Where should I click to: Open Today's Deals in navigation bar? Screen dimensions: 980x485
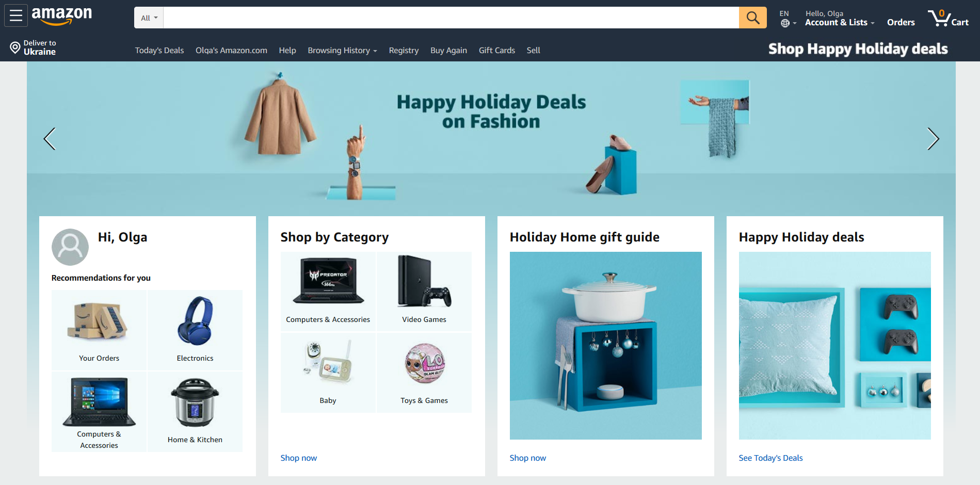(x=159, y=50)
